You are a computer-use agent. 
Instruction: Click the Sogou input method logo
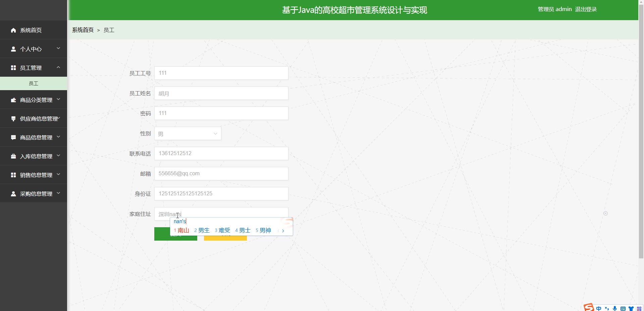(589, 307)
